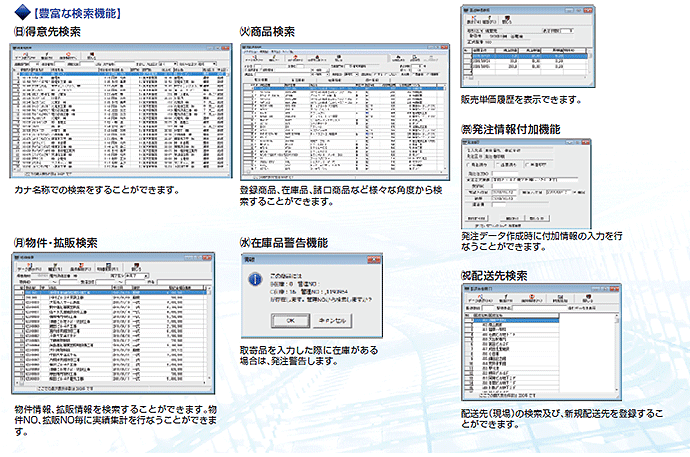Screen dimensions: 690x457
Task: Toggle the checkbox beside date fields in order info window
Action: pos(575,192)
